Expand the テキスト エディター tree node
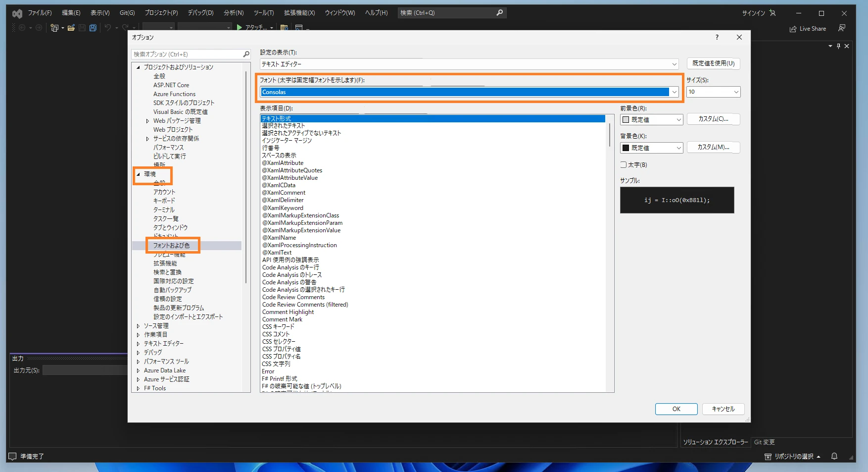The width and height of the screenshot is (868, 472). 138,344
